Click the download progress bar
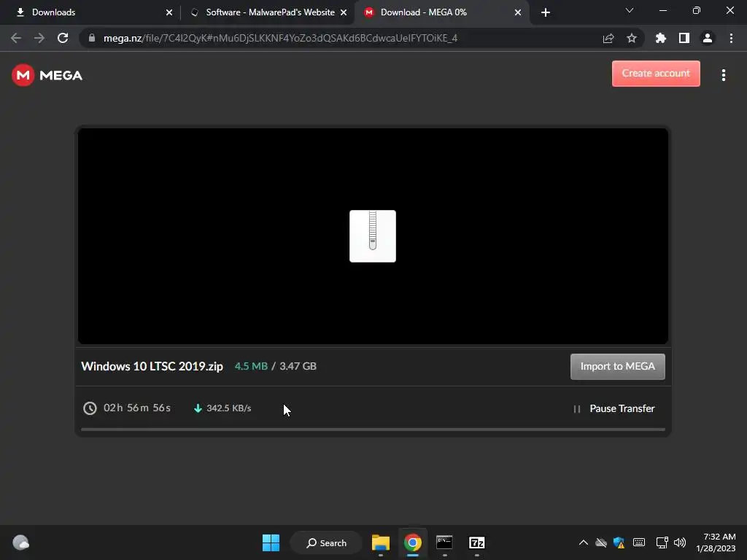The image size is (747, 560). click(x=373, y=429)
